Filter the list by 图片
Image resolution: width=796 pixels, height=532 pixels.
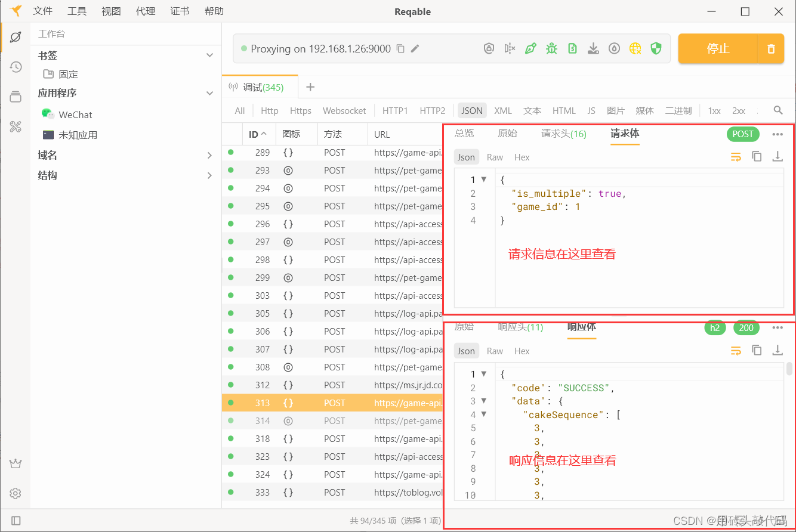[x=615, y=110]
